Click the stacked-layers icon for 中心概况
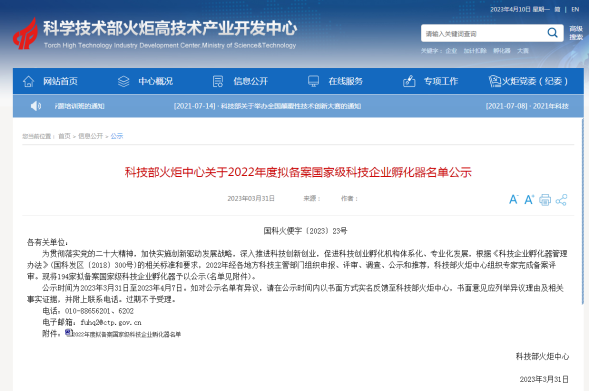 (123, 81)
